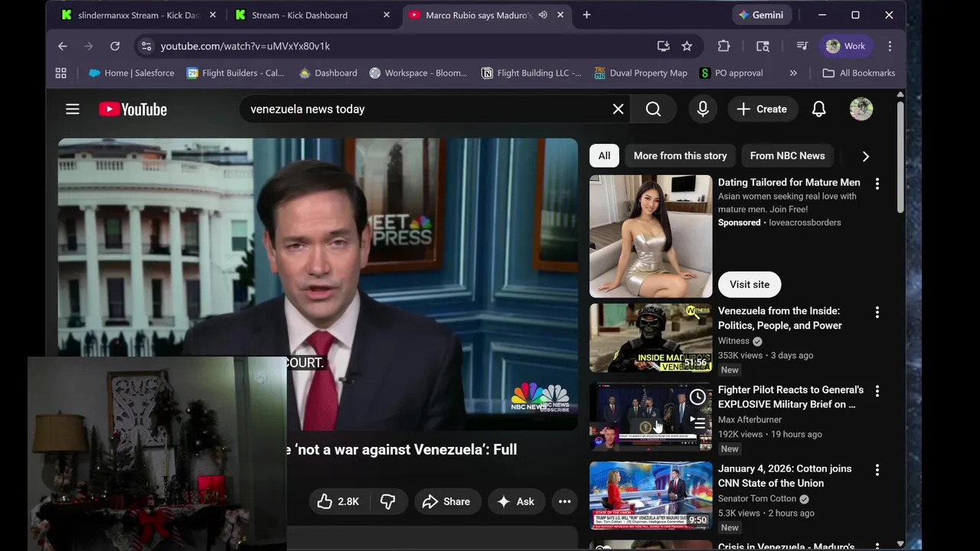Image resolution: width=980 pixels, height=551 pixels.
Task: Dislike the video with thumbs down
Action: 388,501
